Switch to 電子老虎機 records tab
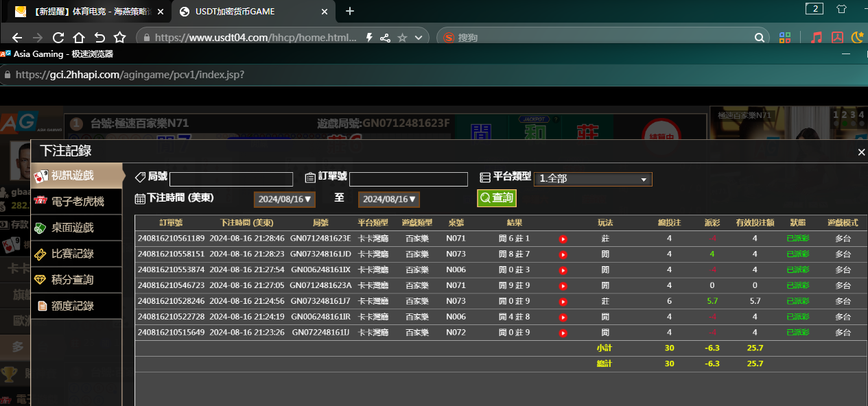 [77, 202]
